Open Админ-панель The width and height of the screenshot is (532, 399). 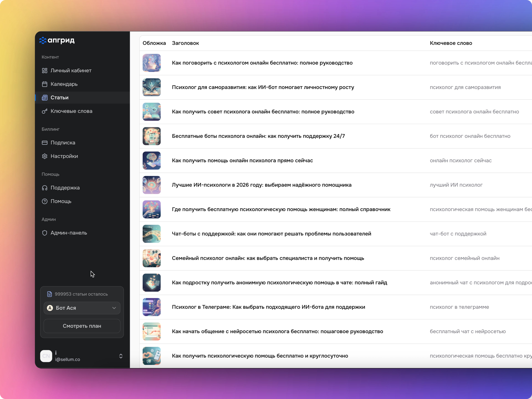coord(82,233)
